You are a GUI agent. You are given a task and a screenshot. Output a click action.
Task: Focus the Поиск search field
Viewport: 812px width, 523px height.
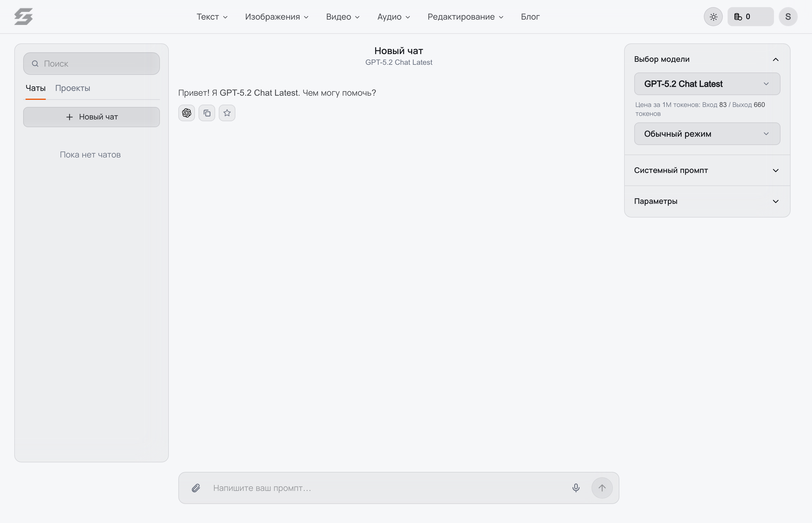91,64
